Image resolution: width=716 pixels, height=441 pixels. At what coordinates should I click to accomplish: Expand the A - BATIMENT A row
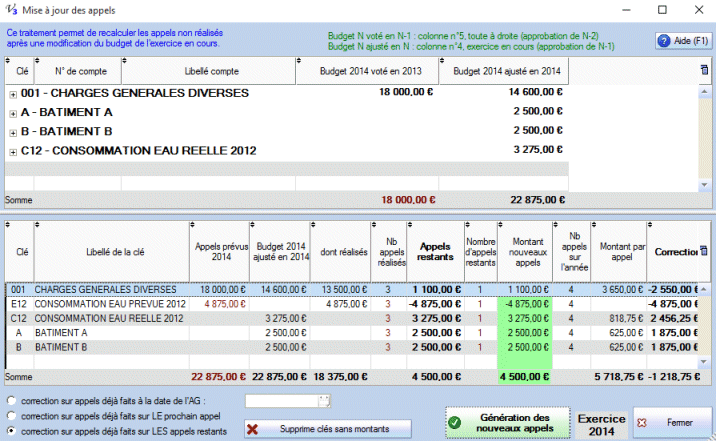click(x=12, y=113)
